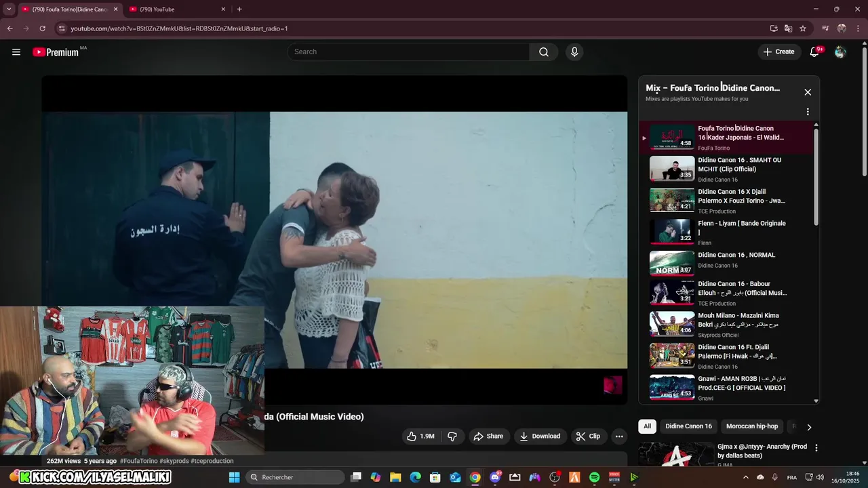
Task: Open more actions below the video
Action: click(619, 436)
